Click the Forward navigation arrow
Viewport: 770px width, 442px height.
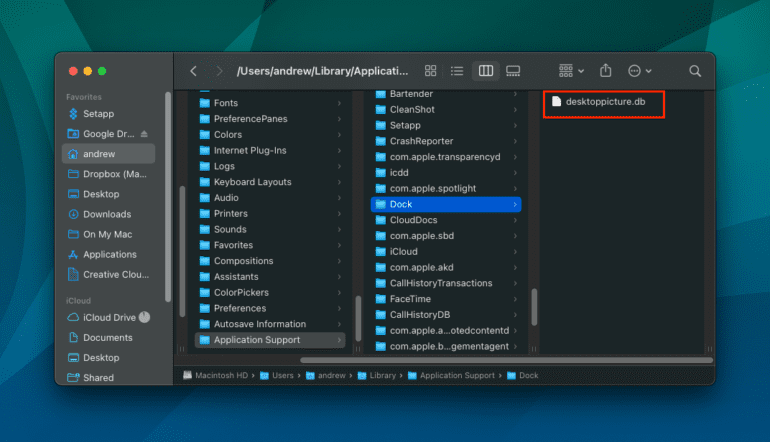coord(220,71)
